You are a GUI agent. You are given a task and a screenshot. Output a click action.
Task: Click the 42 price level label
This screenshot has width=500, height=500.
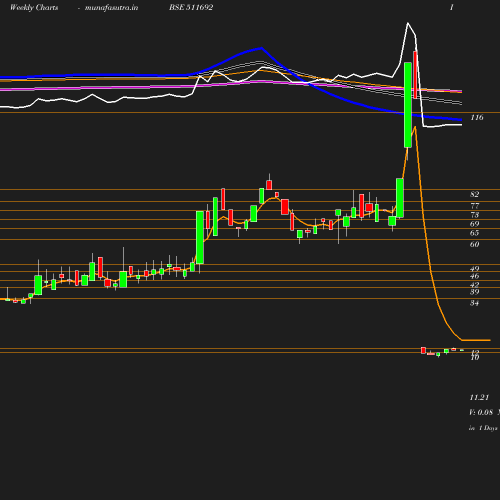tap(475, 285)
